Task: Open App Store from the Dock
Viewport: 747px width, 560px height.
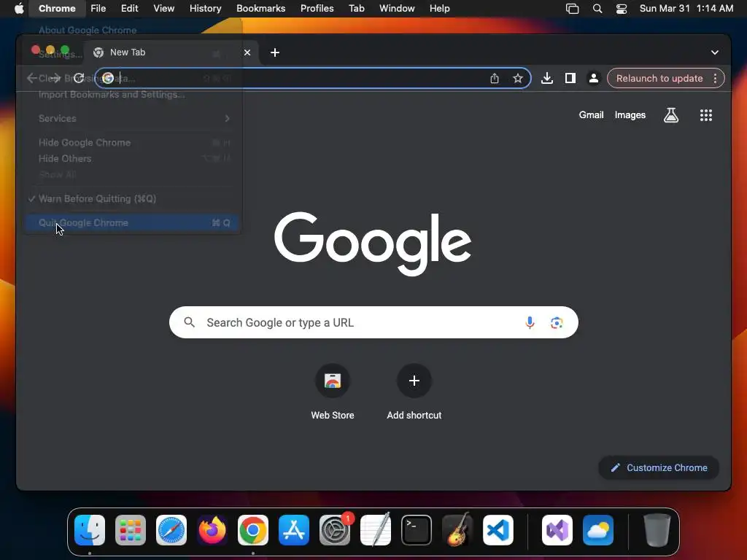Action: point(294,530)
